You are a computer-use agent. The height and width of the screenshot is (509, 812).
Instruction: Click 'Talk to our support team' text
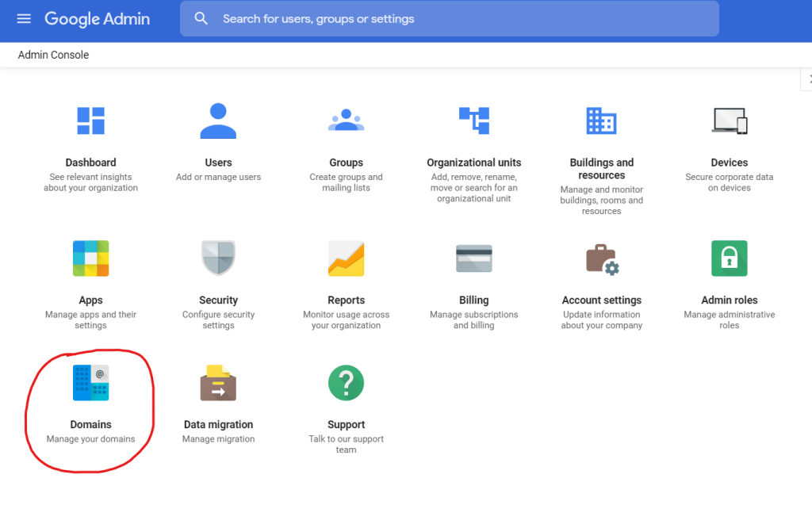pyautogui.click(x=346, y=444)
